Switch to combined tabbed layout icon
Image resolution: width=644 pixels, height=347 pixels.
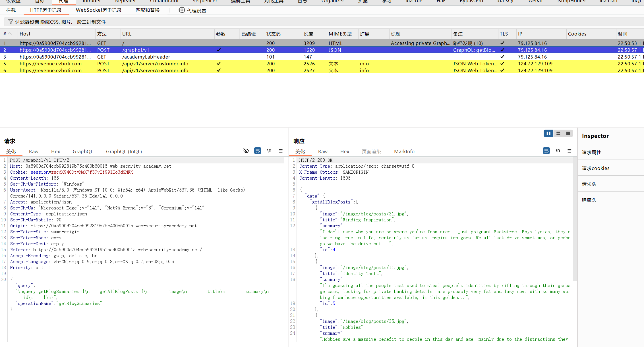(568, 133)
